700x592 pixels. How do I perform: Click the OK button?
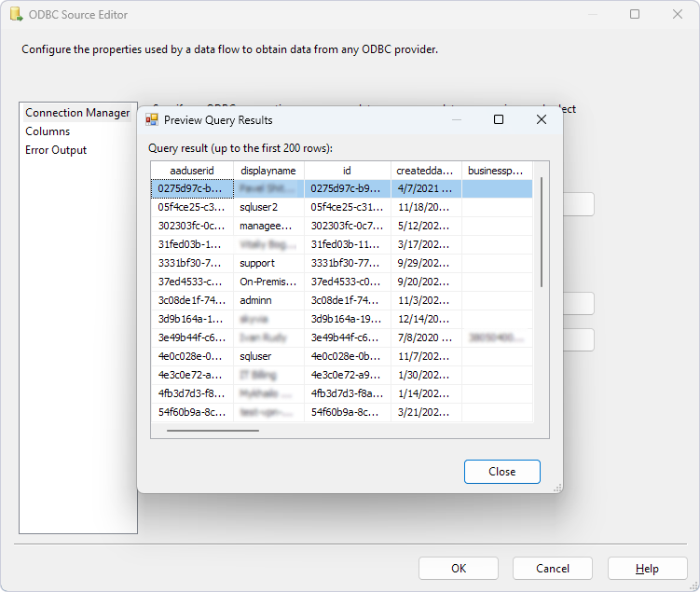coord(458,569)
